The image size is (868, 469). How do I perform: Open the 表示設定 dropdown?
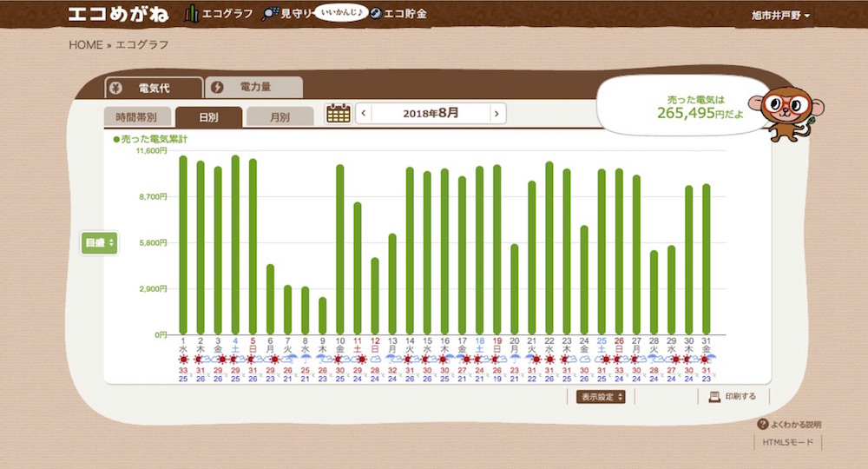point(601,397)
